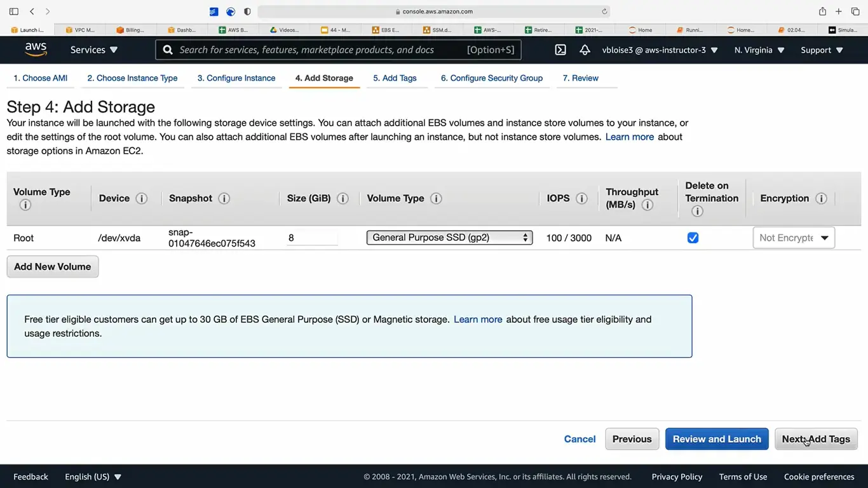Switch to the Simula... browser tab
The image size is (868, 488).
pos(843,30)
